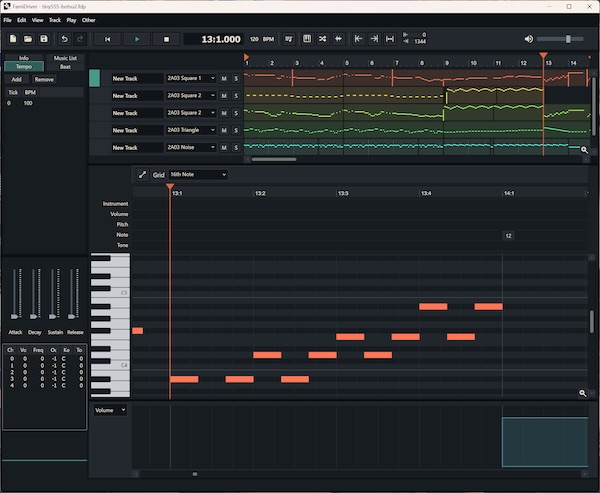The image size is (600, 493).
Task: Open the event list toolbar icon next to BPM
Action: (289, 39)
